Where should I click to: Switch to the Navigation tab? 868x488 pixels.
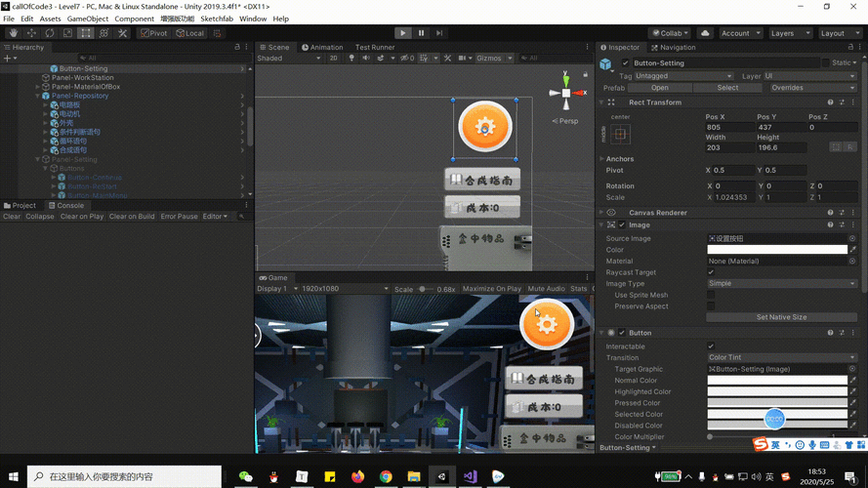tap(673, 47)
